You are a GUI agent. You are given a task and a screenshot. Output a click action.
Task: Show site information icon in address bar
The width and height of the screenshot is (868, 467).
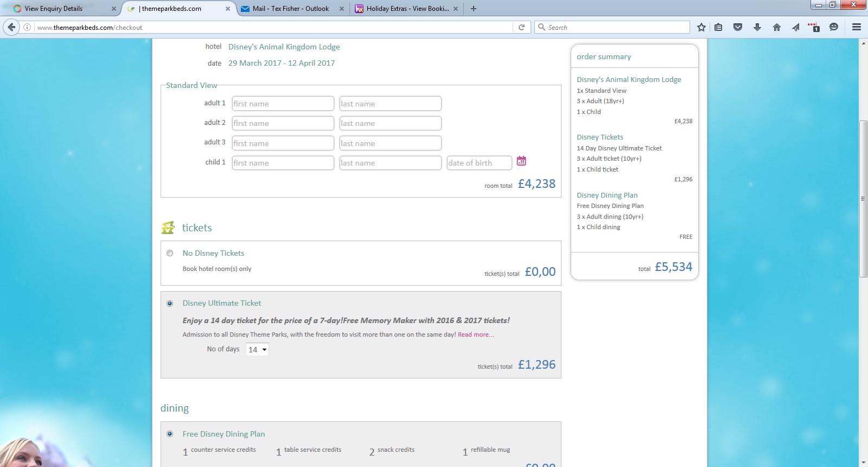(x=27, y=27)
